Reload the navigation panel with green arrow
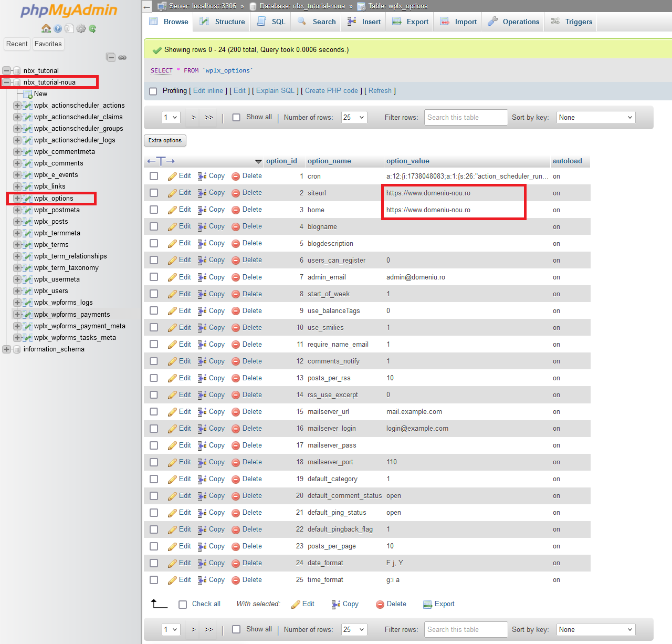Screen dimensions: 672x644 (92, 28)
